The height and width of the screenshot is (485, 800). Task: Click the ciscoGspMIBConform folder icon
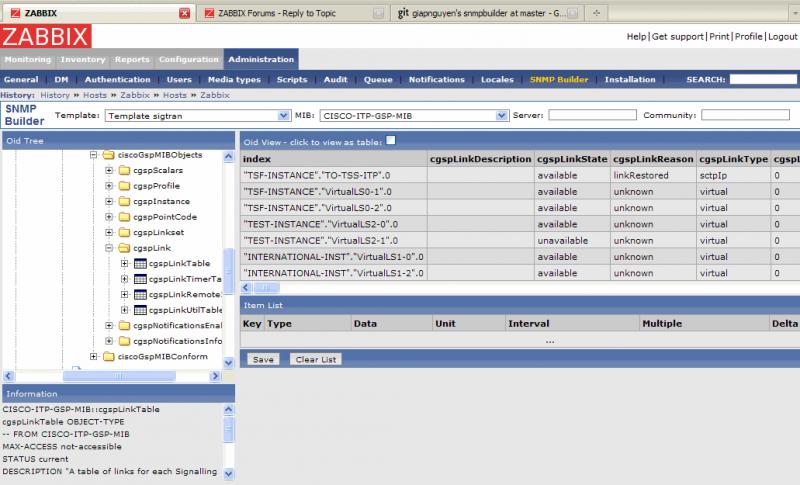[109, 356]
